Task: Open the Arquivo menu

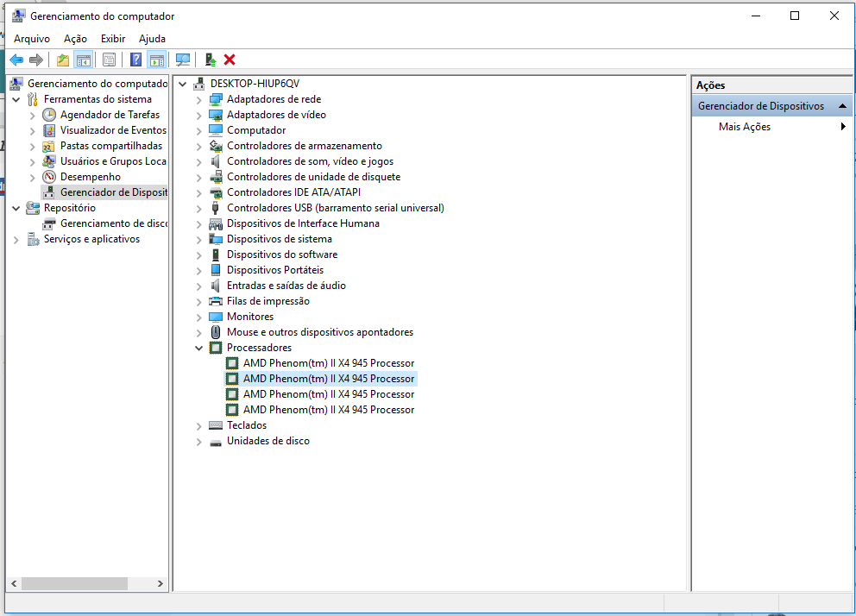Action: (32, 39)
